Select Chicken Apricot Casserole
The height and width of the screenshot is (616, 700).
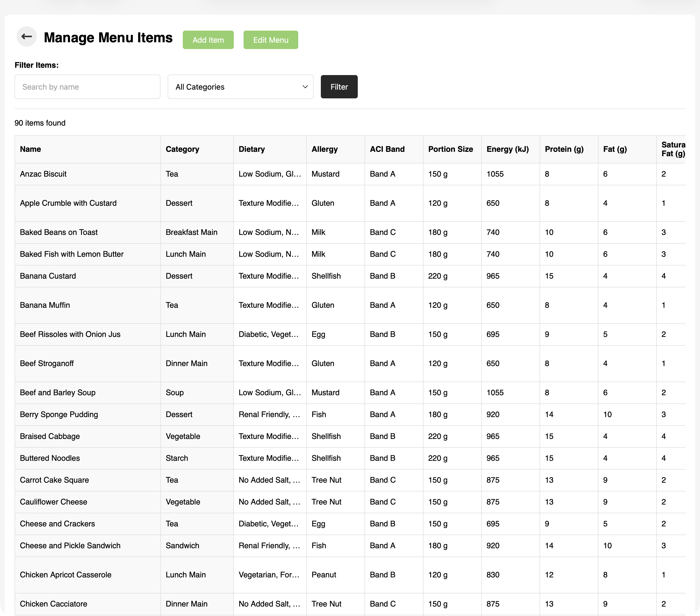(65, 575)
